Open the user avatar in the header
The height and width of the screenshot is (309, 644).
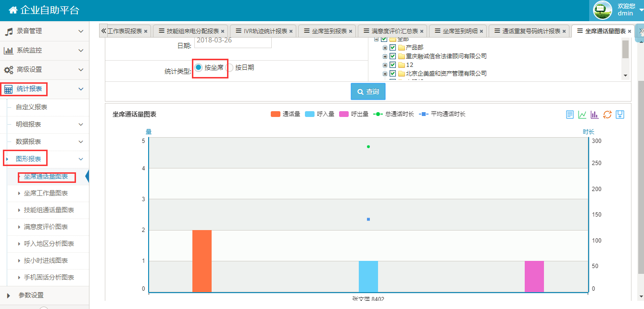pos(602,10)
